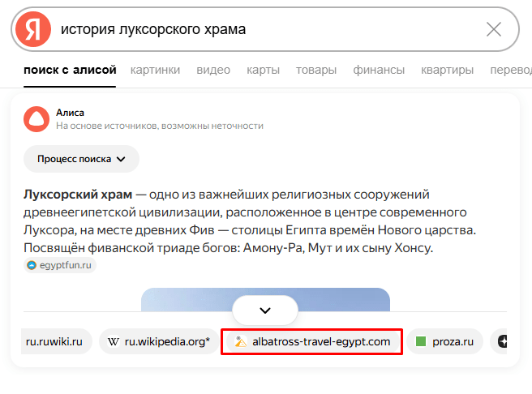The image size is (532, 394).
Task: Open the egyptfun.ru source link
Action: point(61,265)
